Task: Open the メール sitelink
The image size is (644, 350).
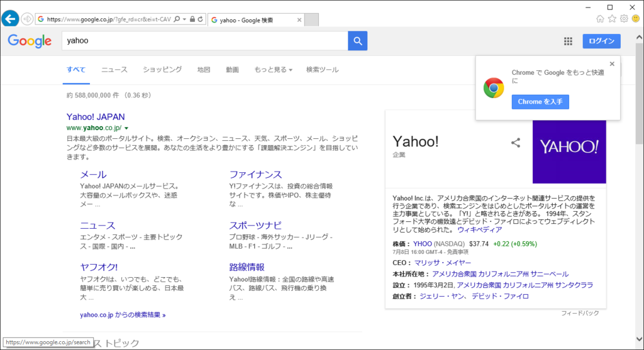Action: (93, 175)
